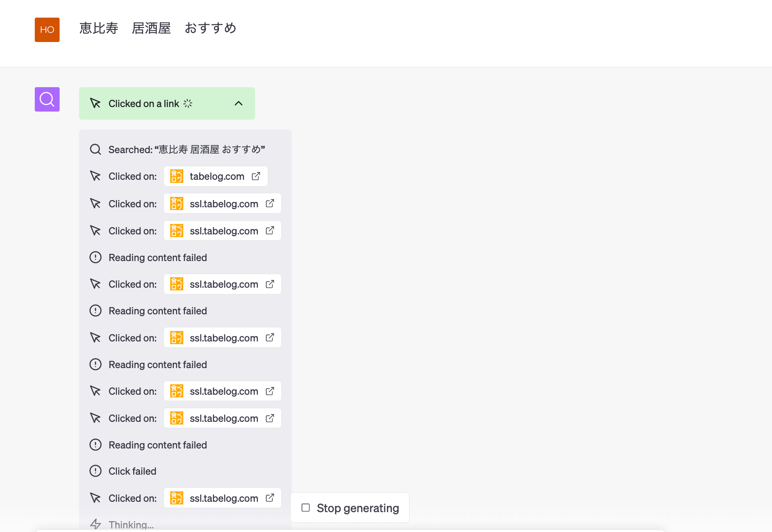
Task: Collapse the Clicked on a link panel chevron
Action: [238, 103]
